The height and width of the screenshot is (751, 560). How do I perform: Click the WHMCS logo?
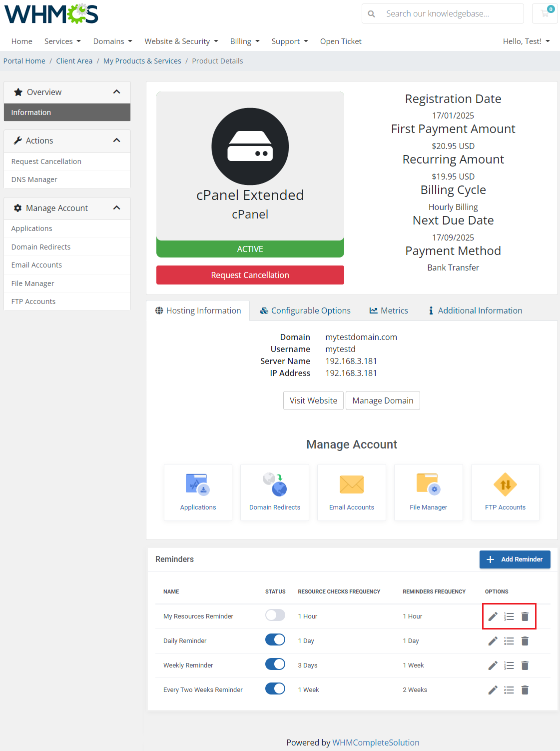51,13
